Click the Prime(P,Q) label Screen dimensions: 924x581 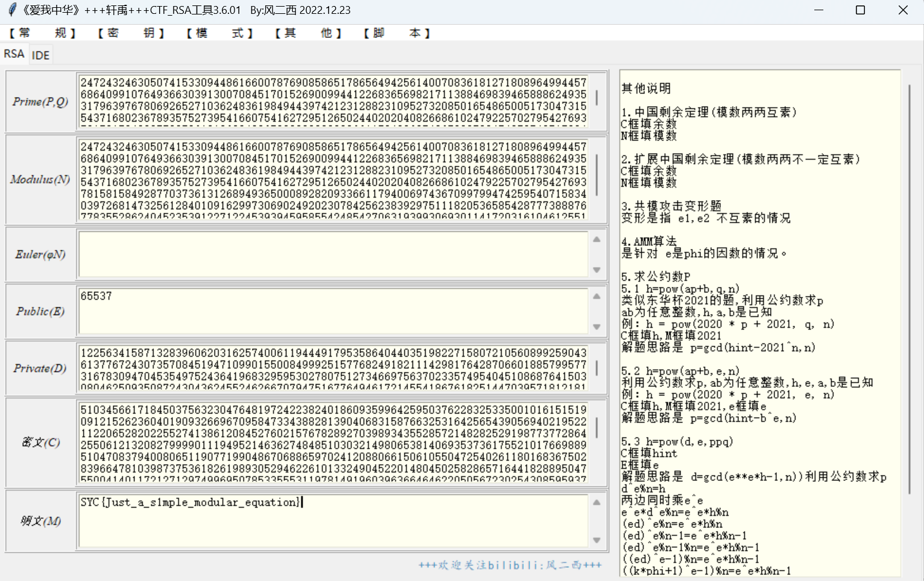40,101
